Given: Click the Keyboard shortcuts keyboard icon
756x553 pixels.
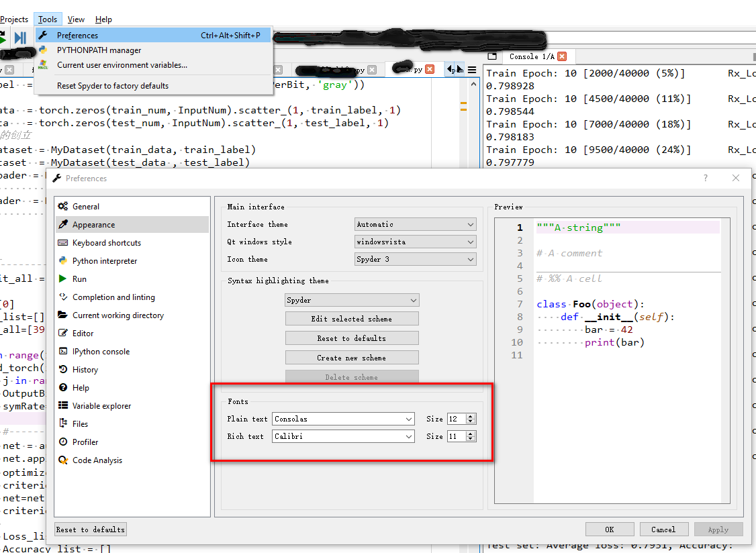Looking at the screenshot, I should click(x=62, y=242).
